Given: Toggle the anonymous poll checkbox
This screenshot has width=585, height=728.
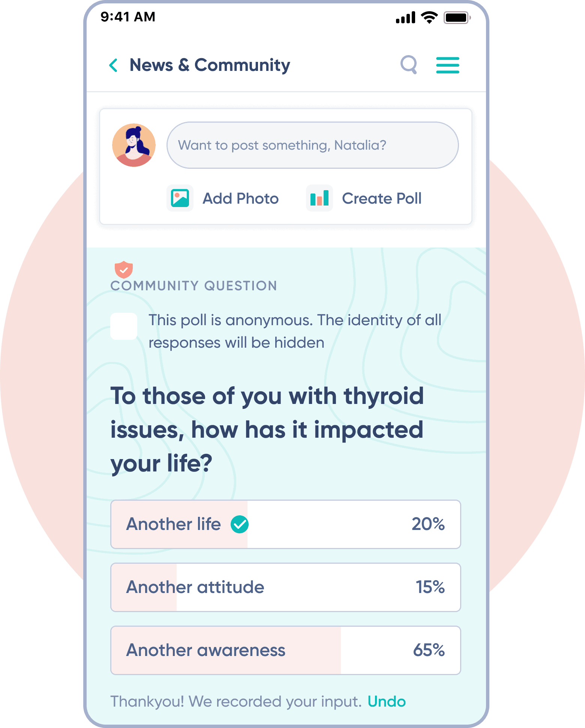Looking at the screenshot, I should point(124,326).
